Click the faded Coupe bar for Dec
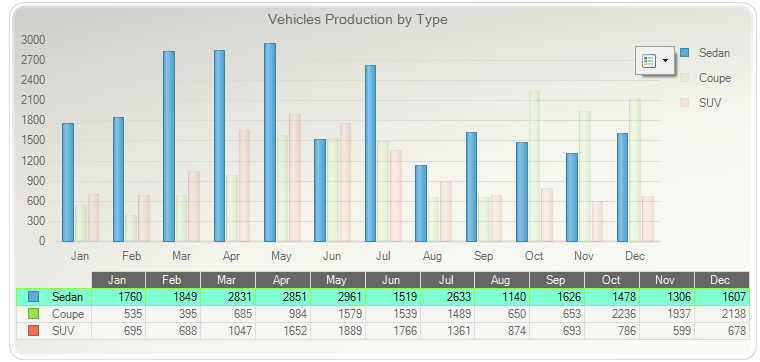760x362 pixels. (x=635, y=170)
